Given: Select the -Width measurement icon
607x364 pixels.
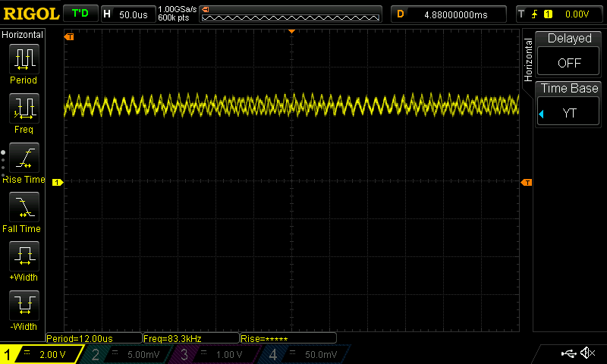Looking at the screenshot, I should [24, 305].
